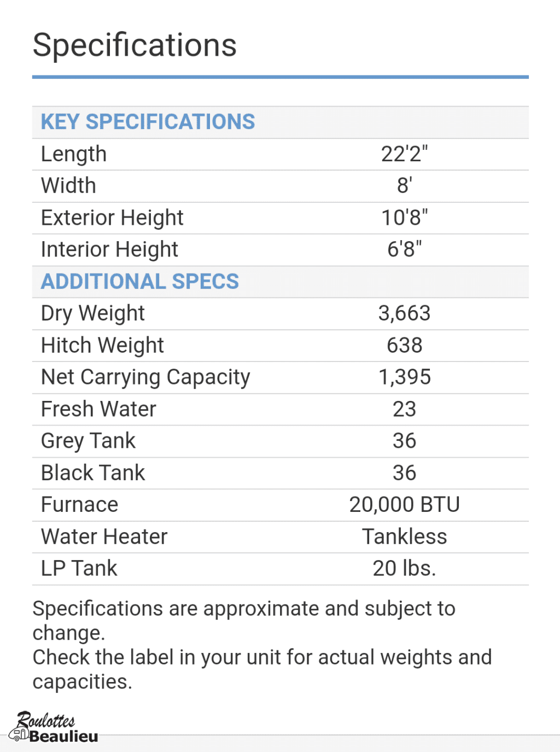Select the Fresh Water value 23
Image resolution: width=560 pixels, height=752 pixels.
point(404,409)
